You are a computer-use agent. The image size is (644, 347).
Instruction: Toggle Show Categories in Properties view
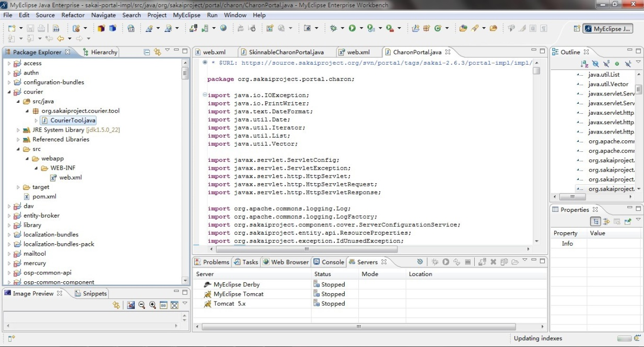click(595, 221)
